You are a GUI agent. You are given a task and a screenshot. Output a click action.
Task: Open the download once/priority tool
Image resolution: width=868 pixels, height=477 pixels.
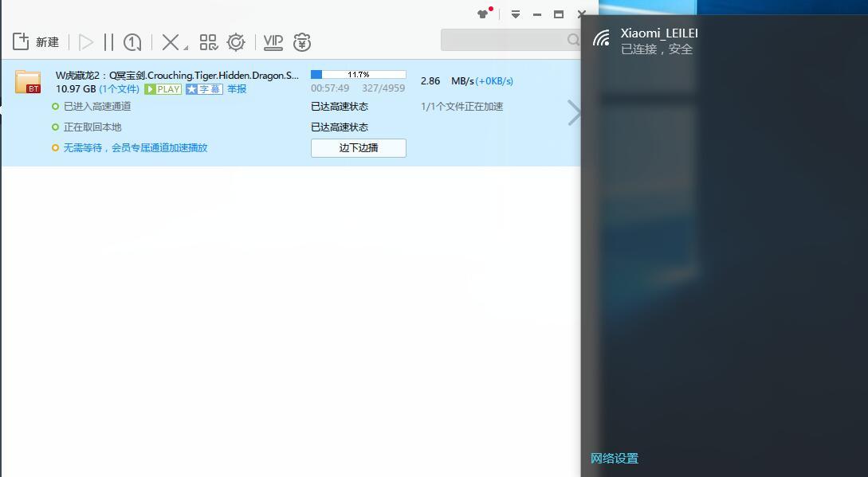132,41
